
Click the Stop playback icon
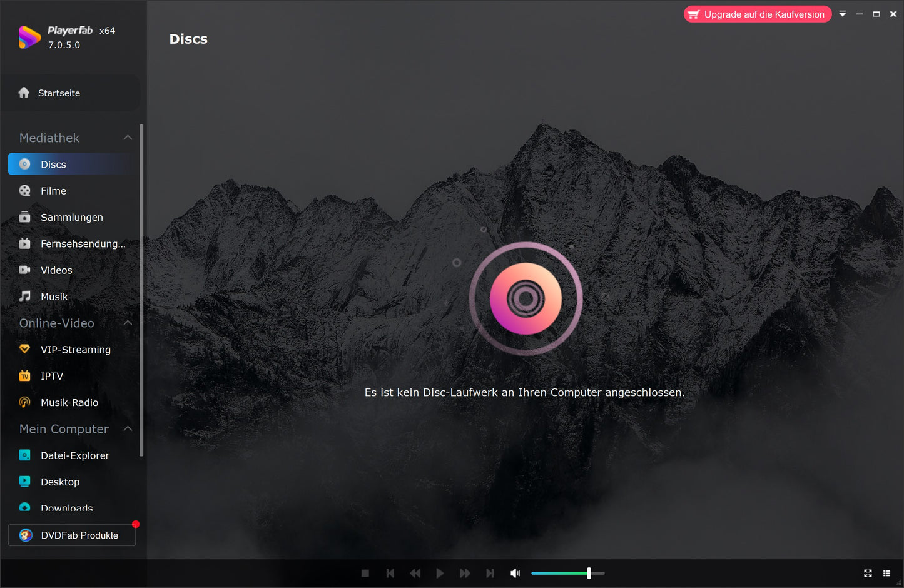365,573
